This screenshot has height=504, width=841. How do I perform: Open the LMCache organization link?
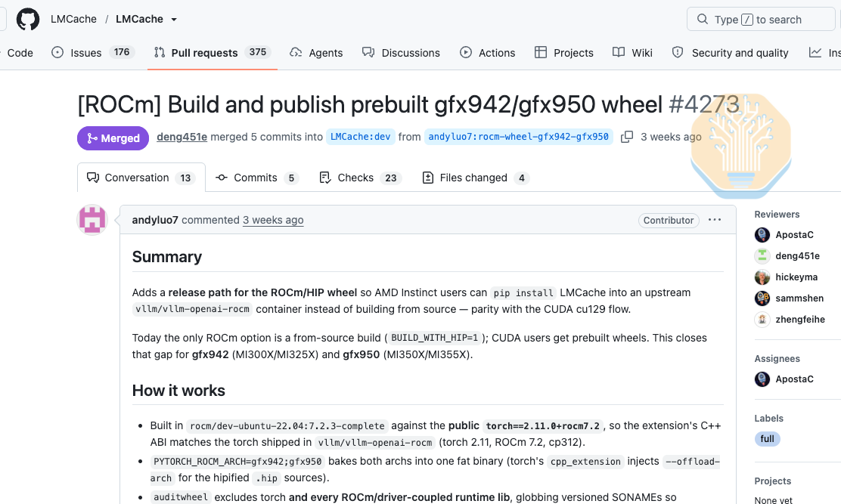click(x=73, y=20)
